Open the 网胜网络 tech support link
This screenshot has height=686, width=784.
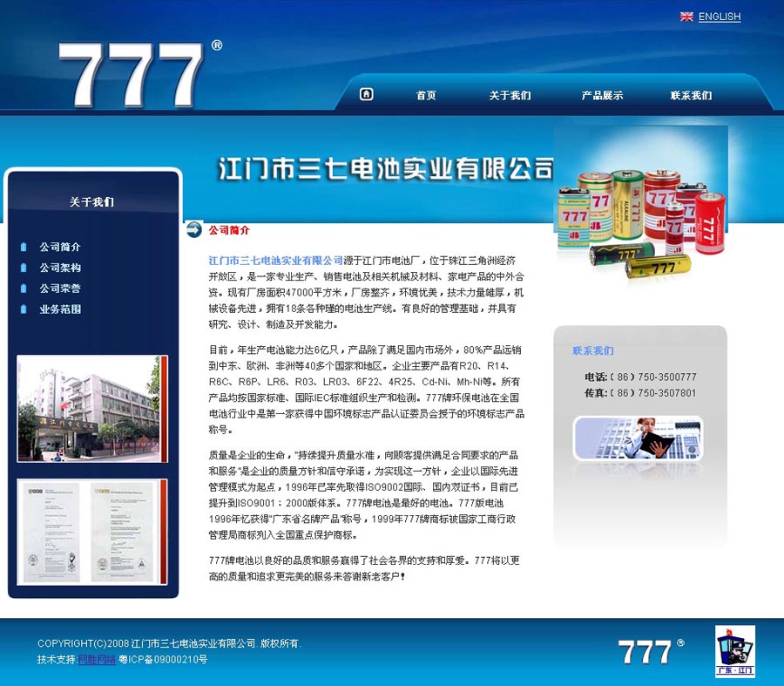tap(97, 660)
